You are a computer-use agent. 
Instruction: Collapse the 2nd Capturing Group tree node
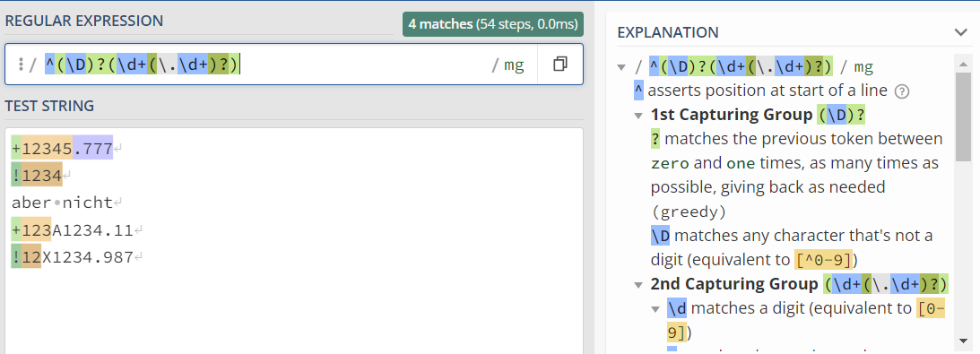coord(638,285)
